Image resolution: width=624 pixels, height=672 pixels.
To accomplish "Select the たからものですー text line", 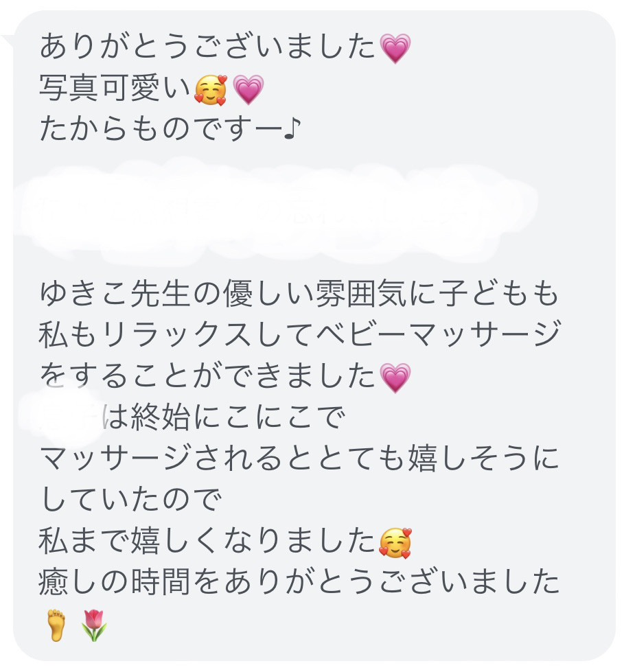I will [170, 129].
